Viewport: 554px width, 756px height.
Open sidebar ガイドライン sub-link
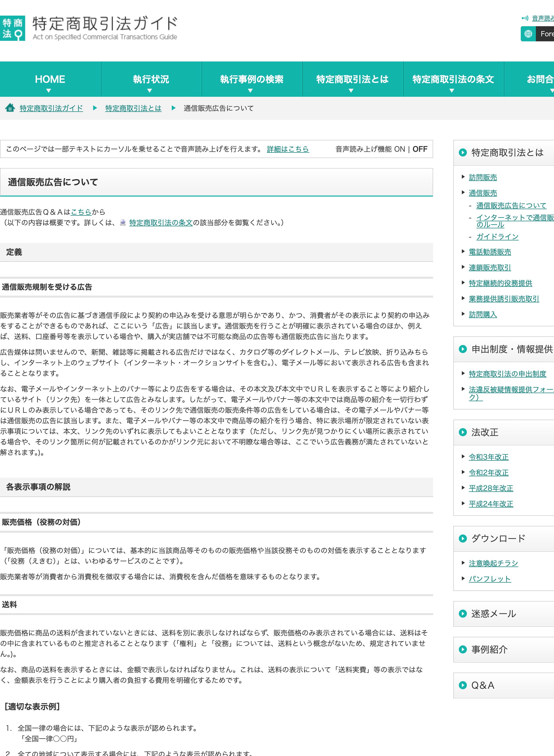click(497, 237)
